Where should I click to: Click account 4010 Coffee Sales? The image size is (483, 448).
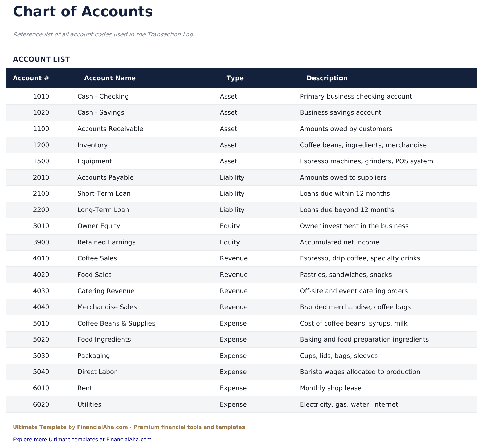[x=97, y=258]
